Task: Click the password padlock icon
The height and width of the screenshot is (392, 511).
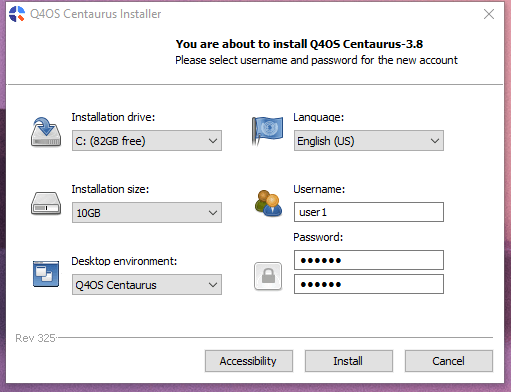Action: pos(268,276)
